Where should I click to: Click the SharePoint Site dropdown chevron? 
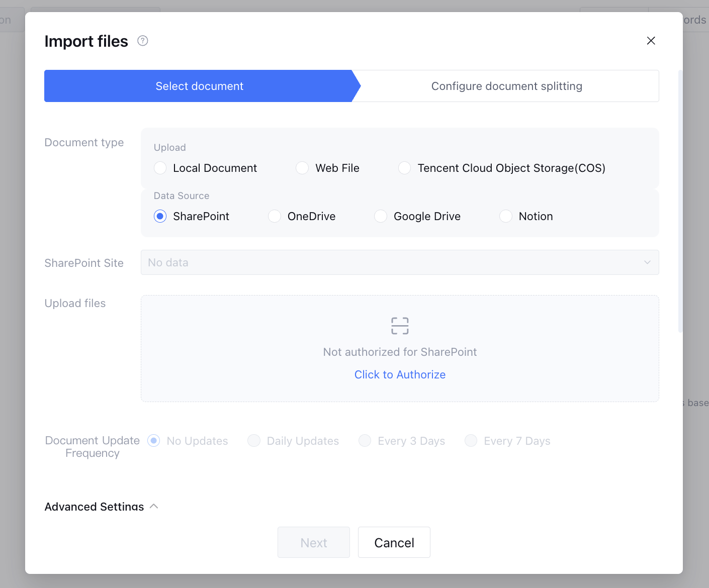647,262
